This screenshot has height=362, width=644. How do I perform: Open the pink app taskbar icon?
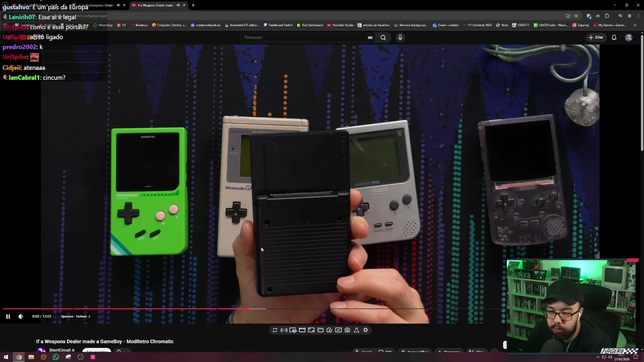tap(93, 357)
